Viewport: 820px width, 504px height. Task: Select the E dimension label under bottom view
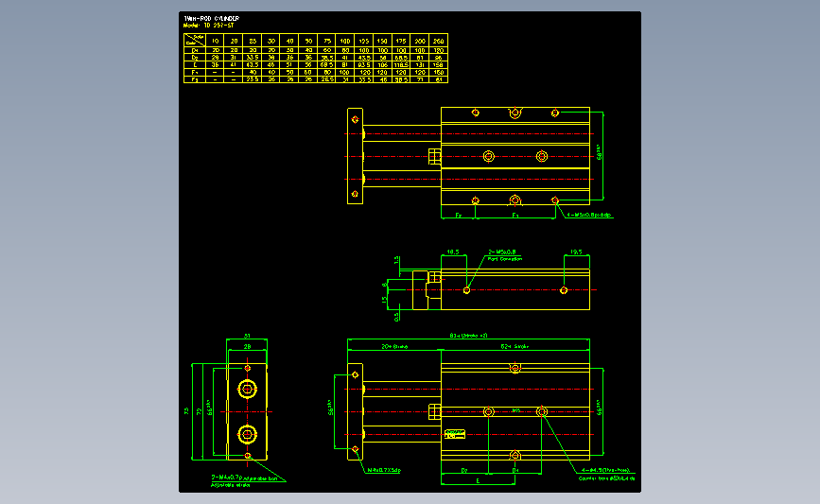[x=478, y=481]
